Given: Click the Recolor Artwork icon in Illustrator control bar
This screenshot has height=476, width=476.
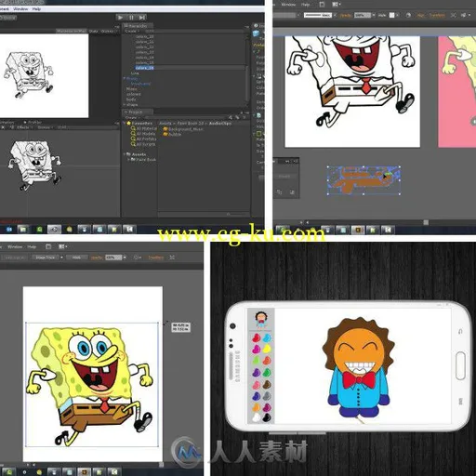Looking at the screenshot, I should (408, 15).
